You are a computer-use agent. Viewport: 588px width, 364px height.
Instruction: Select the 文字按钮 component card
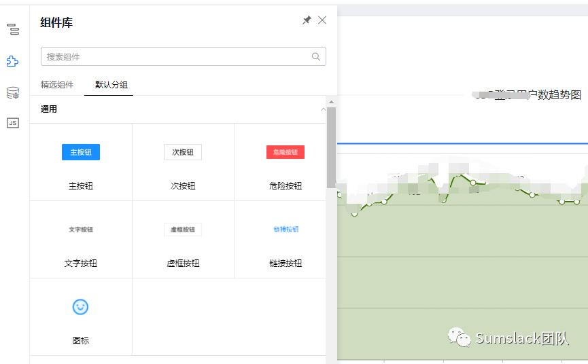[x=81, y=240]
